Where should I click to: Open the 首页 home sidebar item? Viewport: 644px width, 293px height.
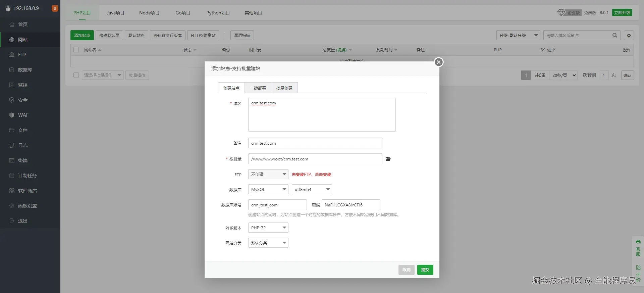pyautogui.click(x=30, y=25)
